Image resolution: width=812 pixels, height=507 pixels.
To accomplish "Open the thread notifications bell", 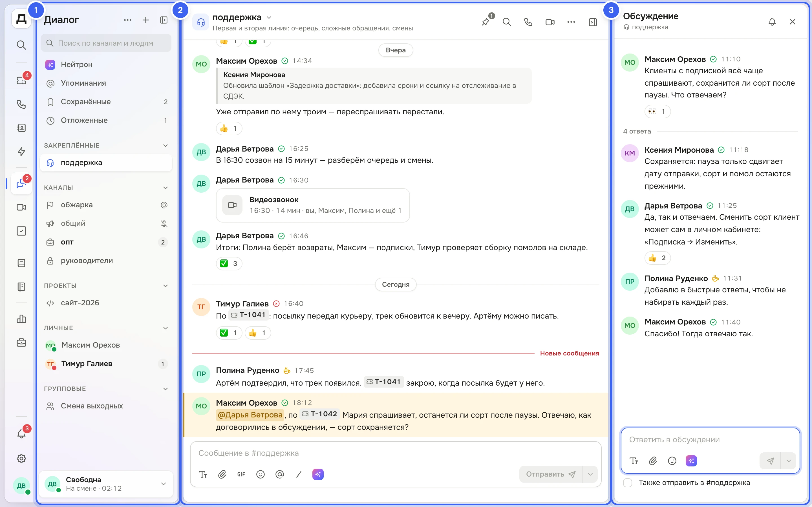I will [x=772, y=22].
